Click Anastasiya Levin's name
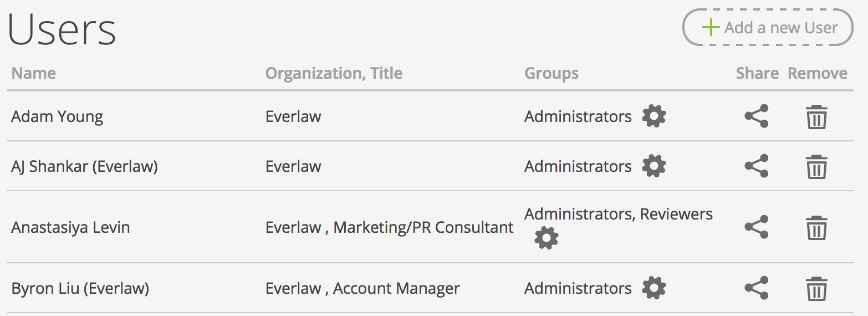The image size is (868, 316). click(x=70, y=228)
